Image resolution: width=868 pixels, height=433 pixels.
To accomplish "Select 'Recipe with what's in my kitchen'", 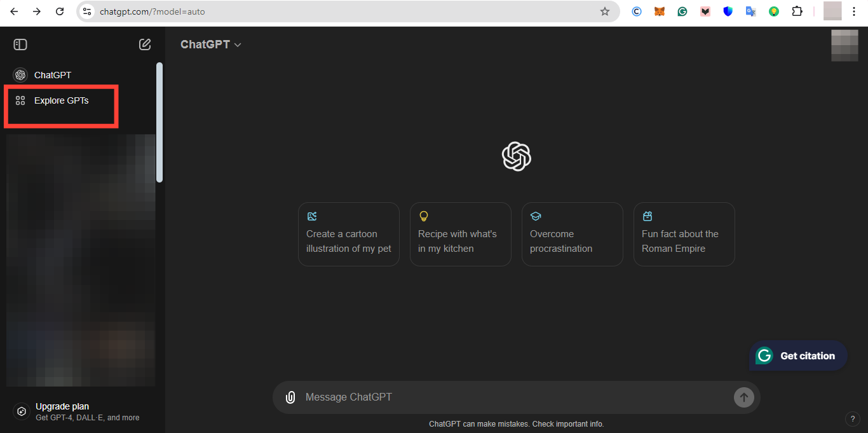I will click(461, 234).
